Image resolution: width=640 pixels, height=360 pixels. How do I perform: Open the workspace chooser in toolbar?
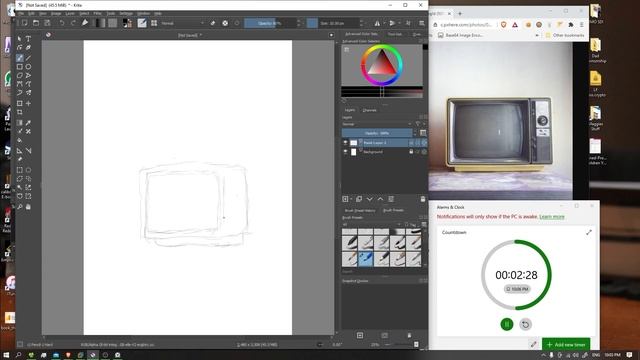click(422, 23)
